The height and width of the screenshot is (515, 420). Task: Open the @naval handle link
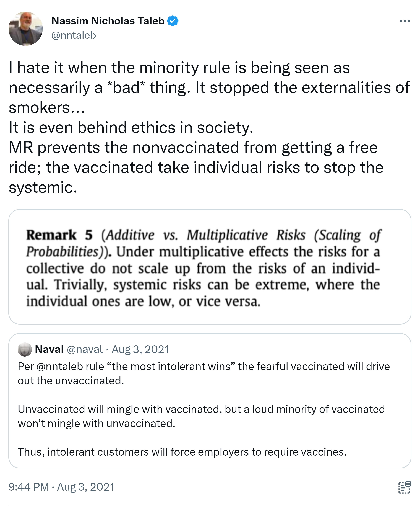pyautogui.click(x=84, y=349)
